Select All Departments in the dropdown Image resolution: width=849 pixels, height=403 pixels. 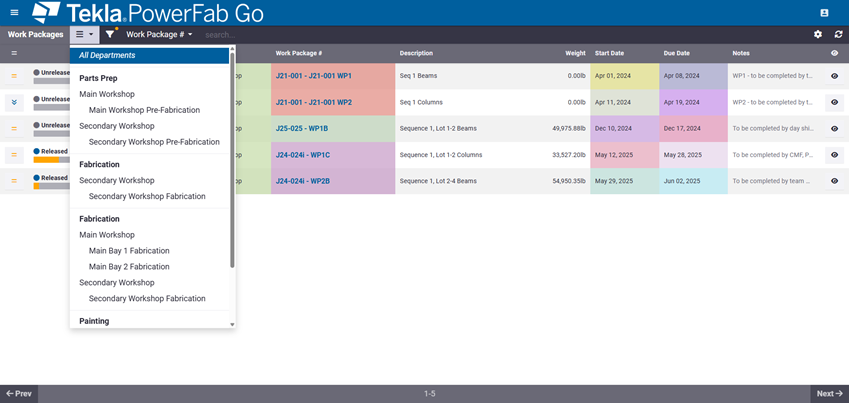coord(149,55)
